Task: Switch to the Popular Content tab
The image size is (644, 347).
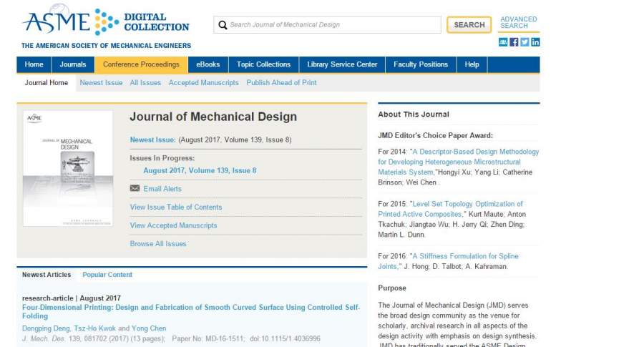Action: pyautogui.click(x=107, y=274)
